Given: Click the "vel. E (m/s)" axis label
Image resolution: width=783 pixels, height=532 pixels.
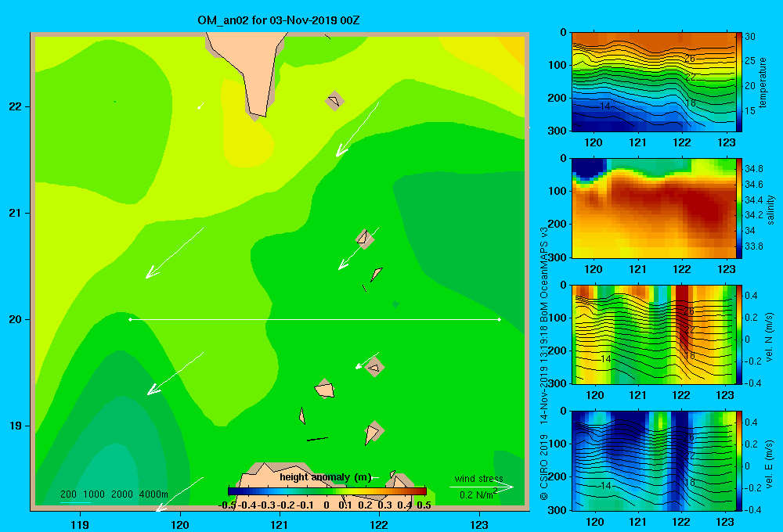Looking at the screenshot, I should click(770, 464).
